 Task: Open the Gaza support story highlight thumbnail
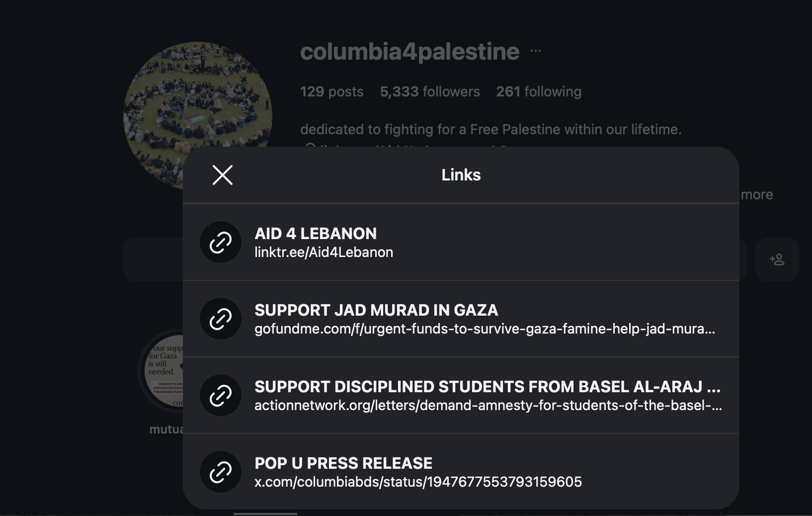tap(164, 370)
